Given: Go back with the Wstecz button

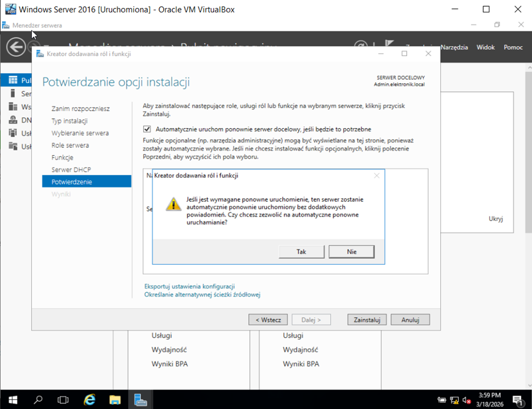Looking at the screenshot, I should [268, 319].
